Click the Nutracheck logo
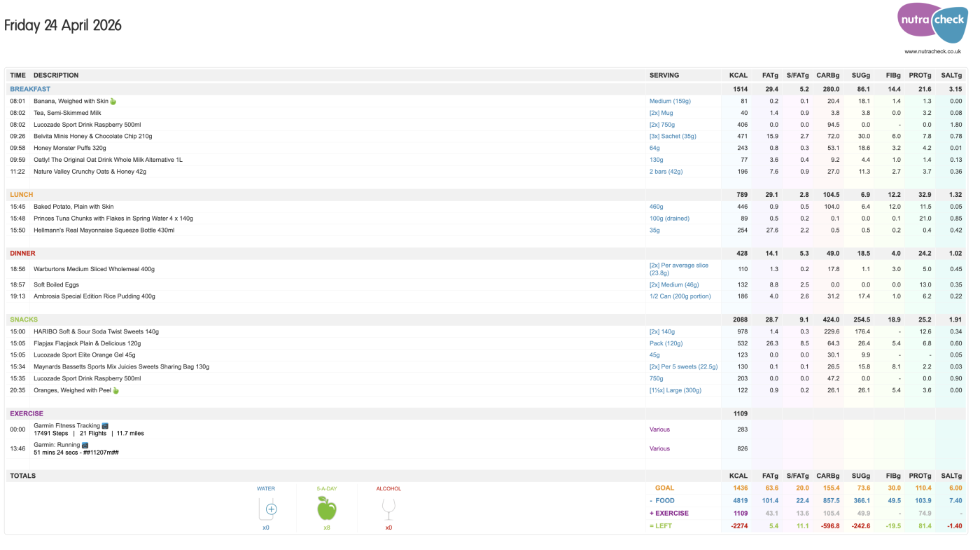Screen dimensions: 980x550 pos(932,22)
